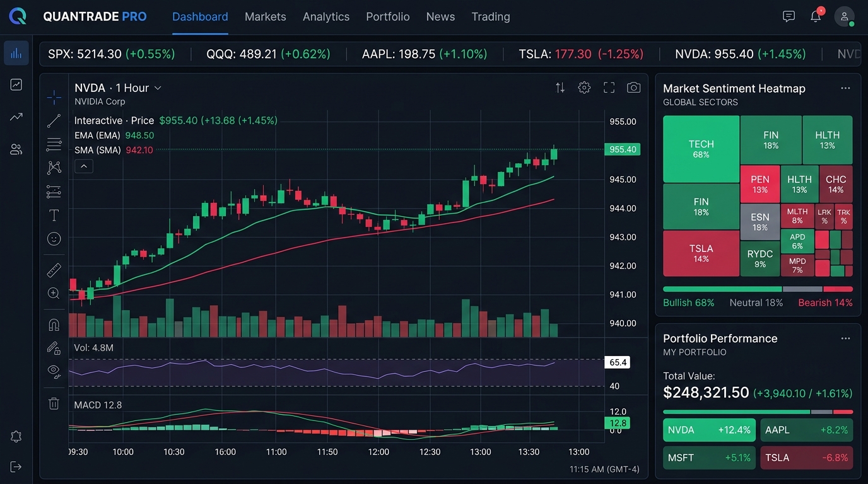Click the 65.4 RSI value label
The width and height of the screenshot is (868, 484).
pyautogui.click(x=618, y=362)
